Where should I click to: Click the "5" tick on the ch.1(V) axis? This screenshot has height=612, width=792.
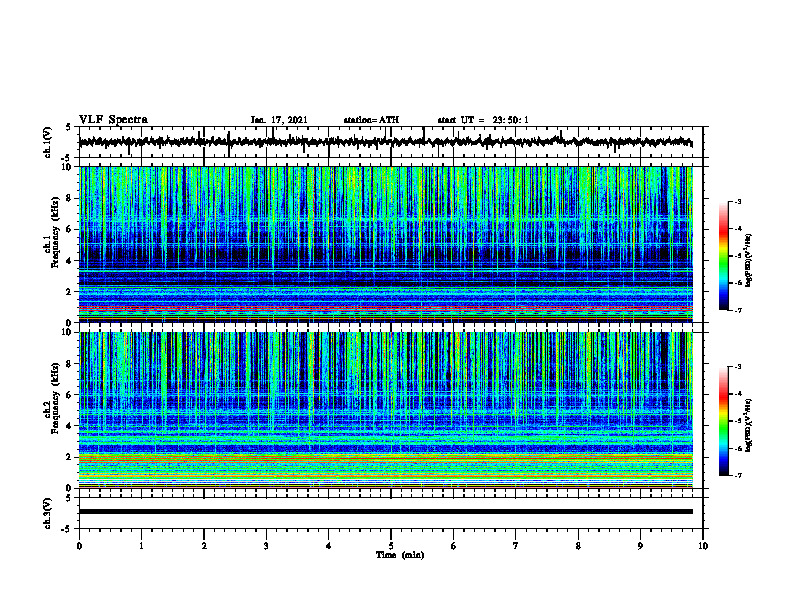69,128
